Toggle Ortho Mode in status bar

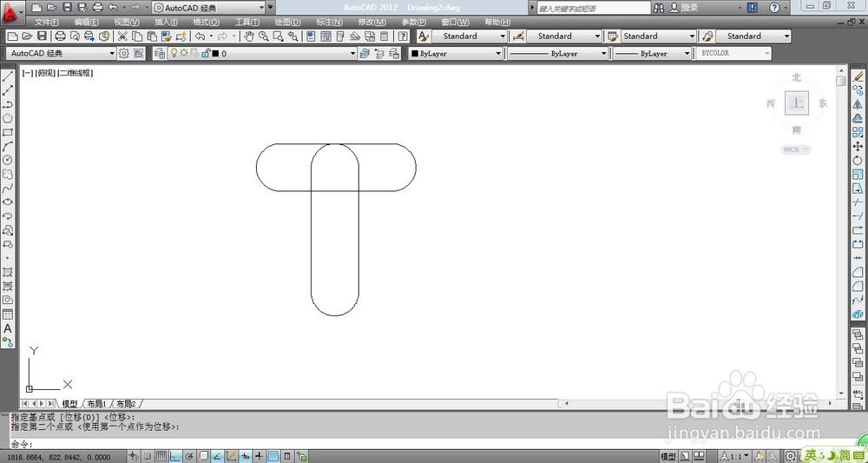(175, 456)
